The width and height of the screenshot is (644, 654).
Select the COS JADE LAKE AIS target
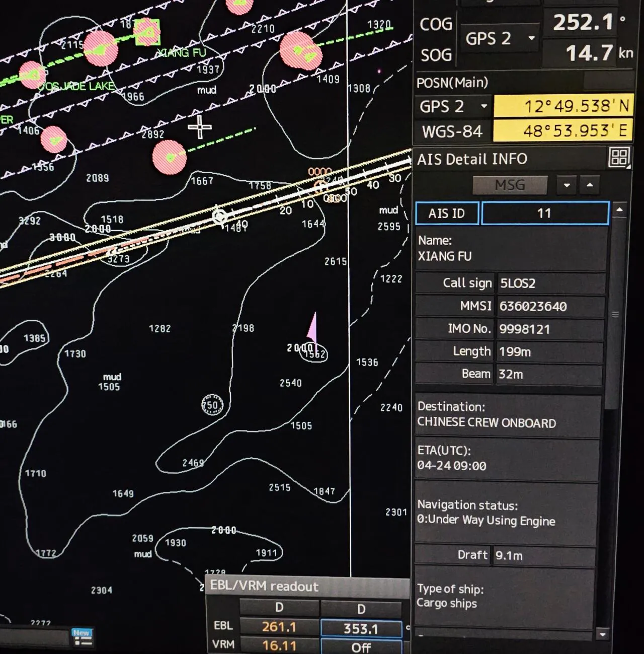click(32, 76)
